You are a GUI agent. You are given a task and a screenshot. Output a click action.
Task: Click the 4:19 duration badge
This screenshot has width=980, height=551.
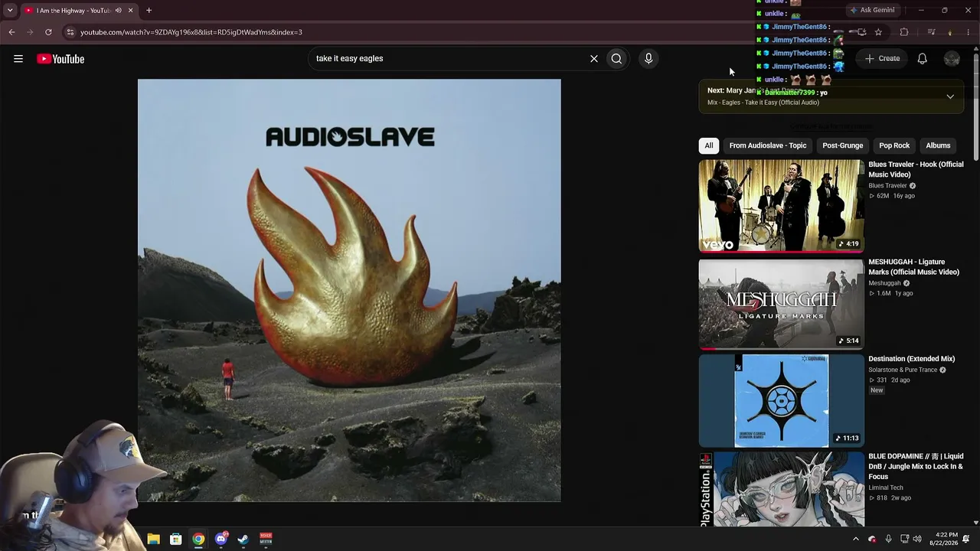[848, 243]
